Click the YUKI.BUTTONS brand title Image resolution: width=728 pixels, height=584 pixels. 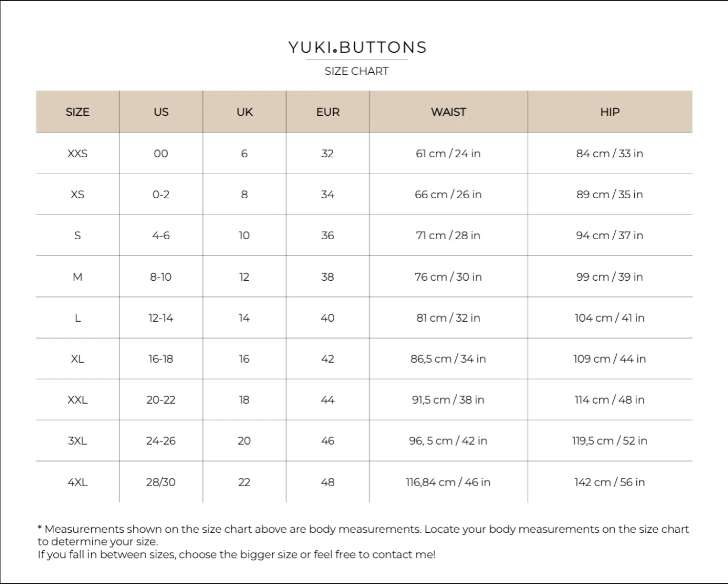pos(357,47)
